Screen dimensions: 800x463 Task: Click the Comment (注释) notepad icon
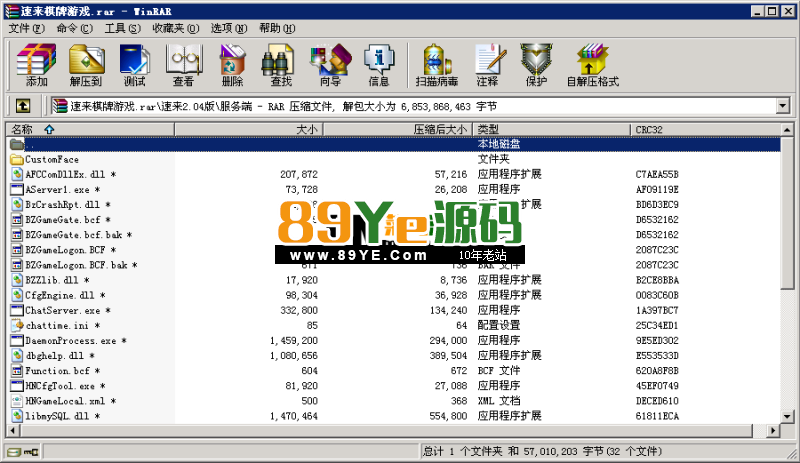488,65
